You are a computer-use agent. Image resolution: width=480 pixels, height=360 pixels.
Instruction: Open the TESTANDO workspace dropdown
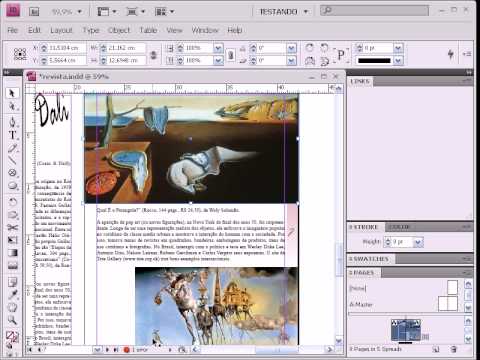coord(283,12)
